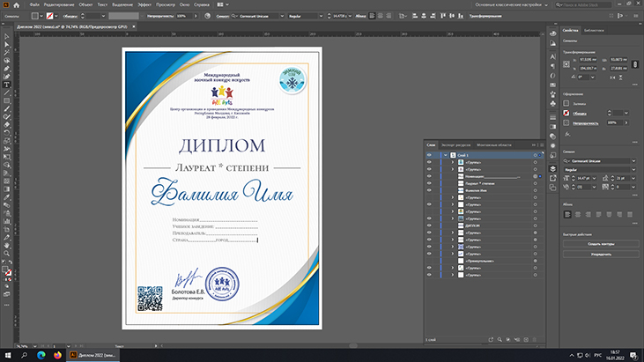Open Illustrator from the Windows taskbar
The image size is (644, 362).
[73, 355]
